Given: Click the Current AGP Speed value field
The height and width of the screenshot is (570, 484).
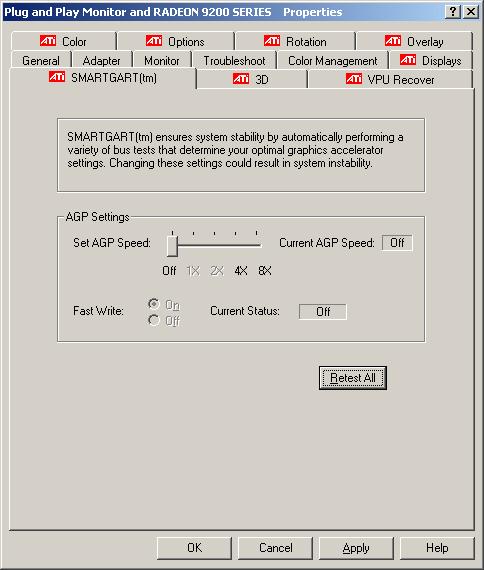Looking at the screenshot, I should click(x=397, y=242).
